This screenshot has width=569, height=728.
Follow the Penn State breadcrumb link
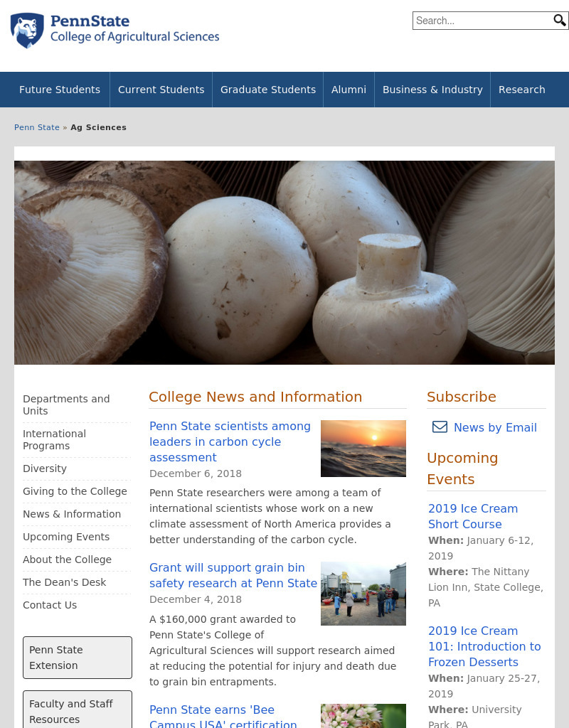[x=37, y=127]
